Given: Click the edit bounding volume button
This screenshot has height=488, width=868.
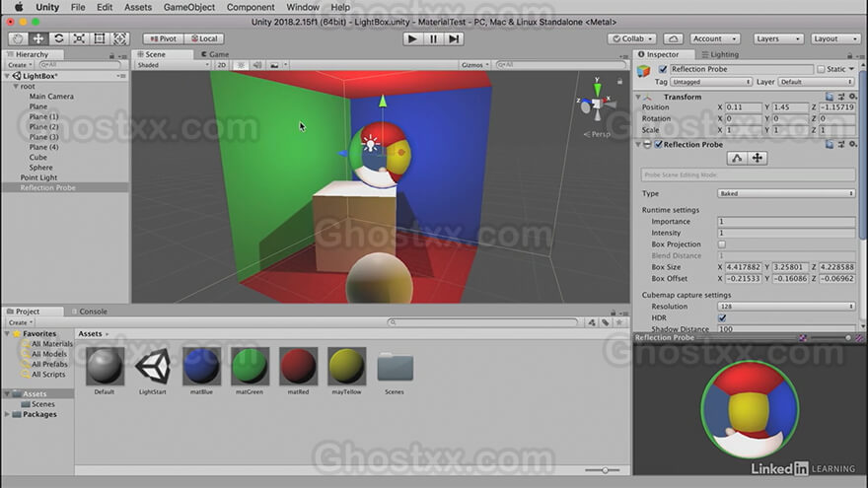Looking at the screenshot, I should point(737,159).
